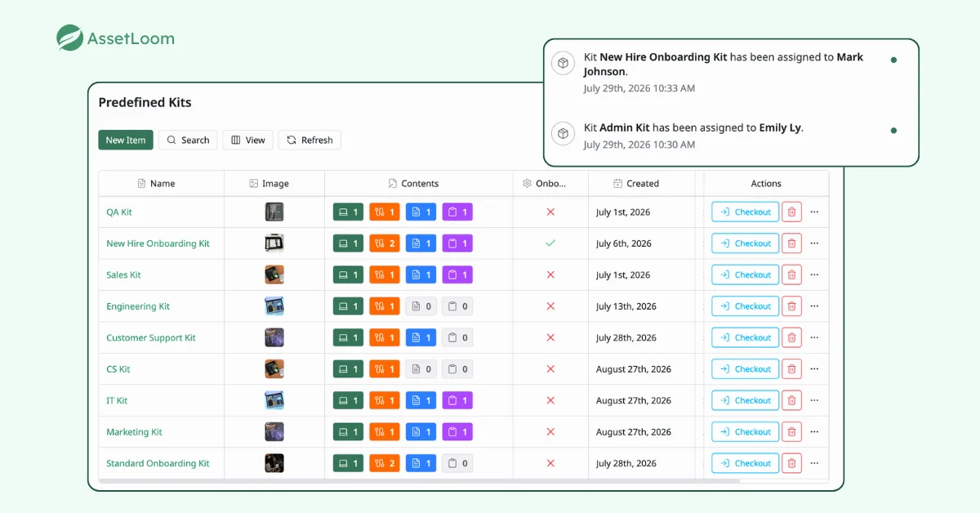Image resolution: width=980 pixels, height=513 pixels.
Task: Open the IT Kit link
Action: point(117,401)
